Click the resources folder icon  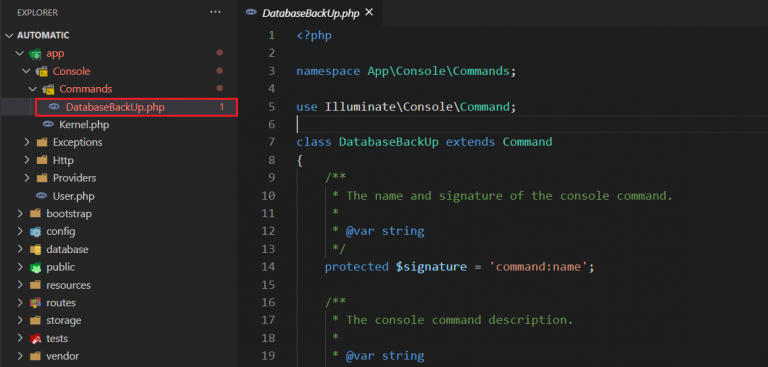click(35, 285)
